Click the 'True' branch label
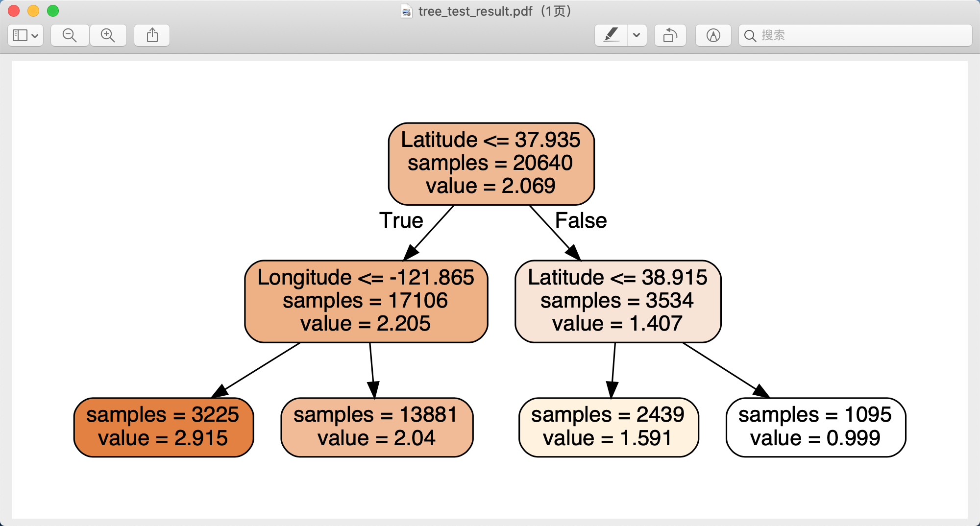980x526 pixels. point(401,220)
